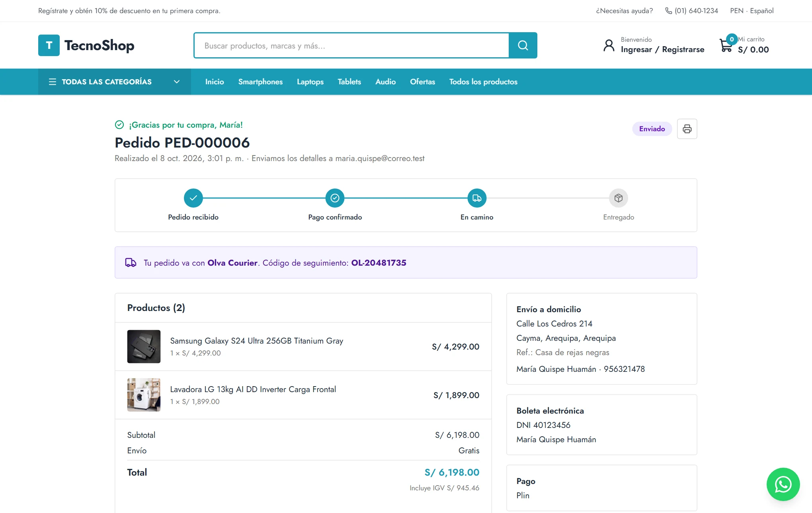Click the search magnifier button
The height and width of the screenshot is (513, 812).
click(523, 45)
